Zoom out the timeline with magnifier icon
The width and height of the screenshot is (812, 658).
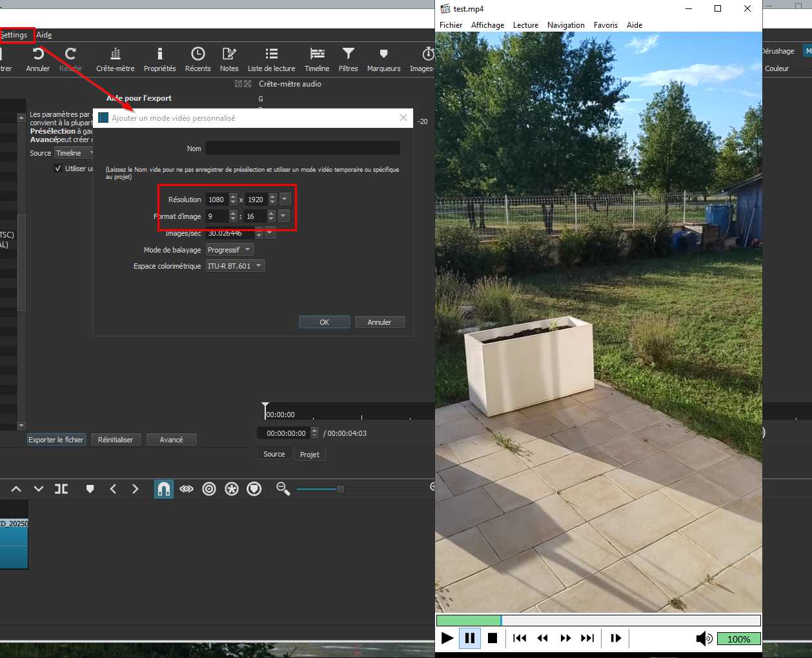coord(283,489)
